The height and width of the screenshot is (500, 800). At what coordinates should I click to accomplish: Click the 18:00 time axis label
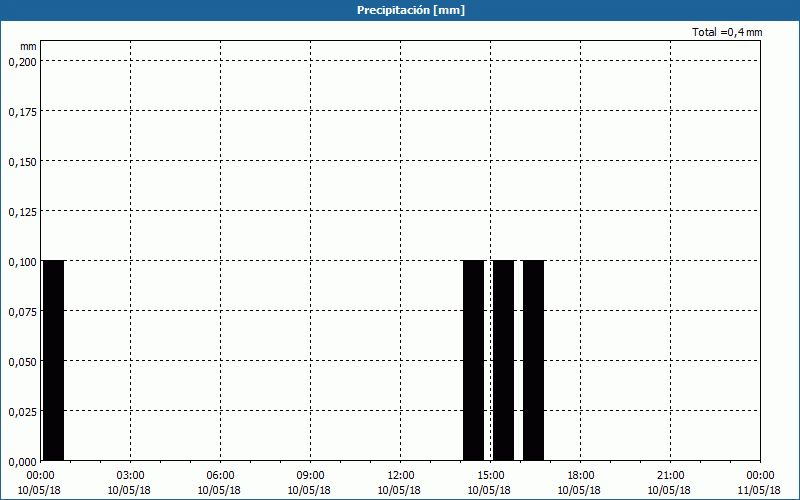click(x=581, y=476)
